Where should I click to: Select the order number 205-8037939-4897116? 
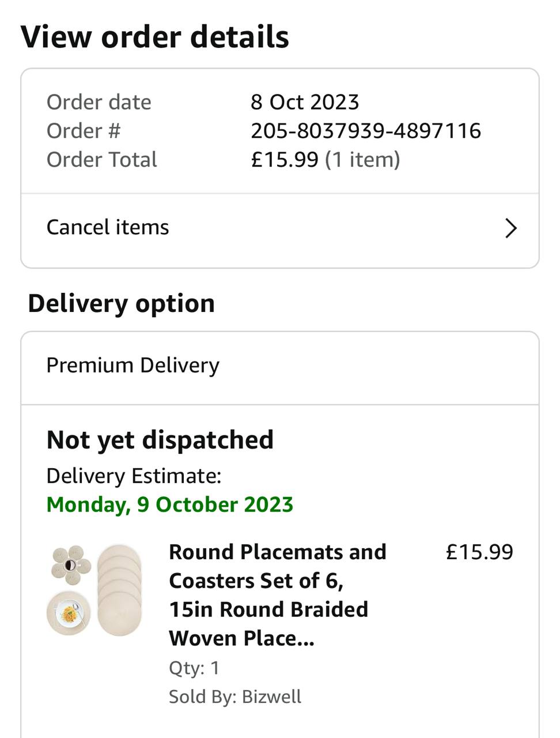pyautogui.click(x=365, y=131)
